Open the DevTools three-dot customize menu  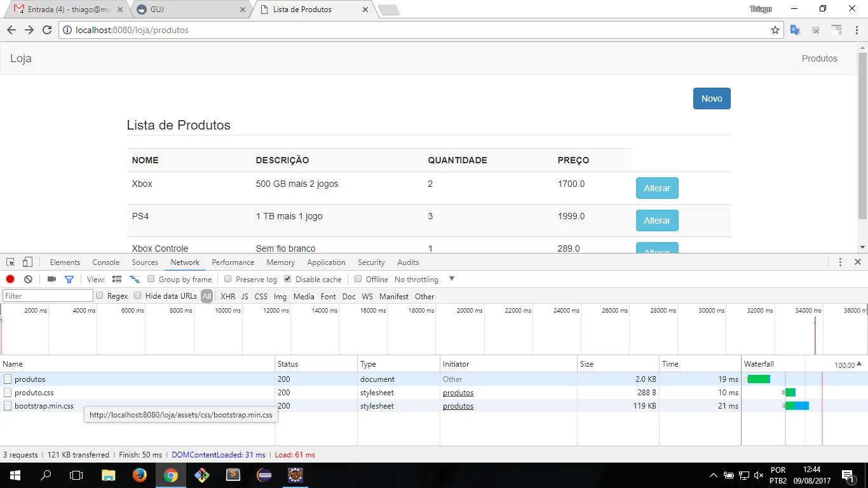[x=840, y=262]
